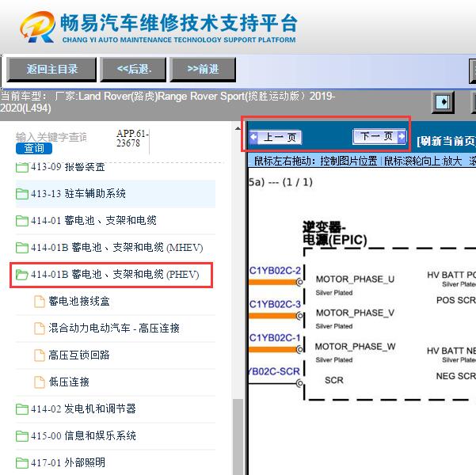Click the folder icon of 414-01 蓄电池
This screenshot has width=476, height=475.
pyautogui.click(x=22, y=221)
